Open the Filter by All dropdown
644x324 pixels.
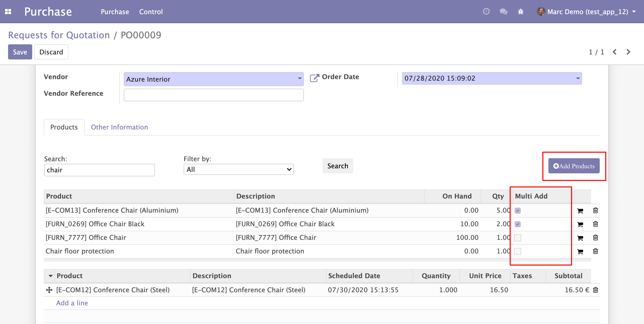pos(238,170)
